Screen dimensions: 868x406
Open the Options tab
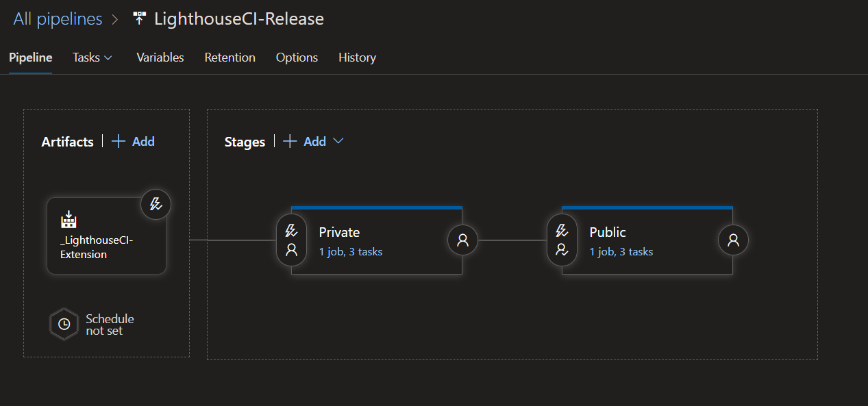tap(297, 58)
